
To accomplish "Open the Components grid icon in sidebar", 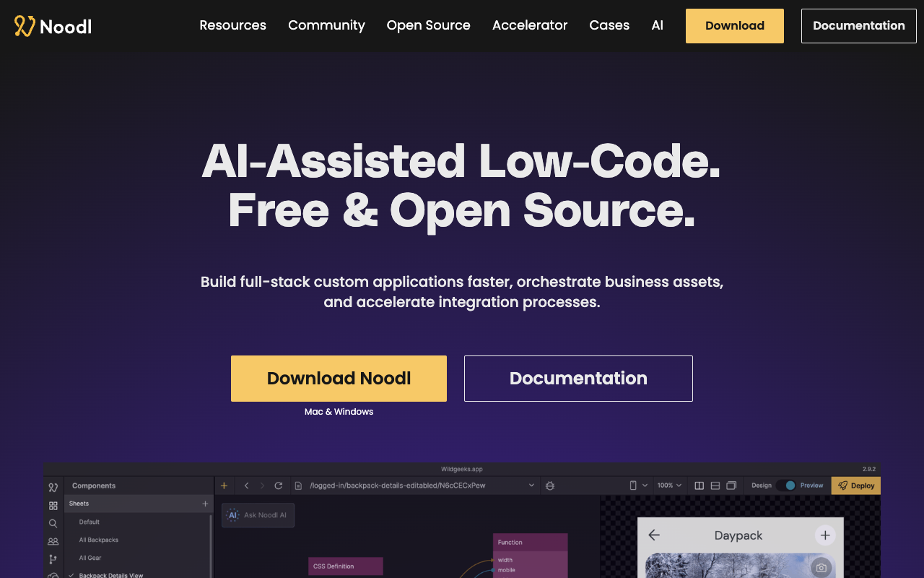I will coord(53,505).
